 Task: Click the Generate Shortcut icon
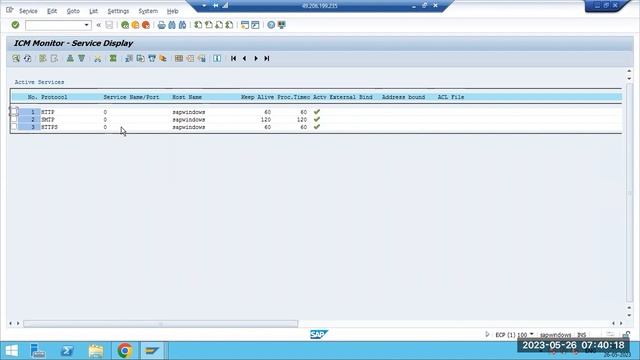[256, 25]
